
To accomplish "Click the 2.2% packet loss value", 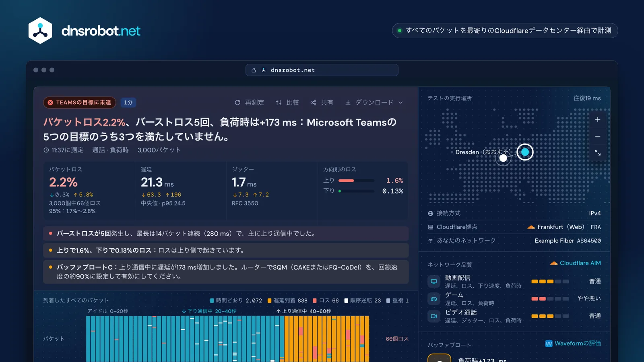I will [x=63, y=182].
